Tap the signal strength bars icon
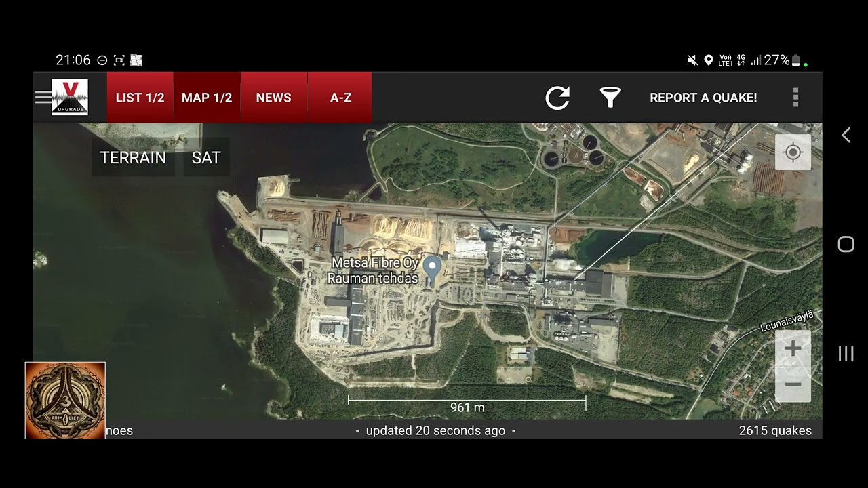This screenshot has width=868, height=488. coord(756,60)
